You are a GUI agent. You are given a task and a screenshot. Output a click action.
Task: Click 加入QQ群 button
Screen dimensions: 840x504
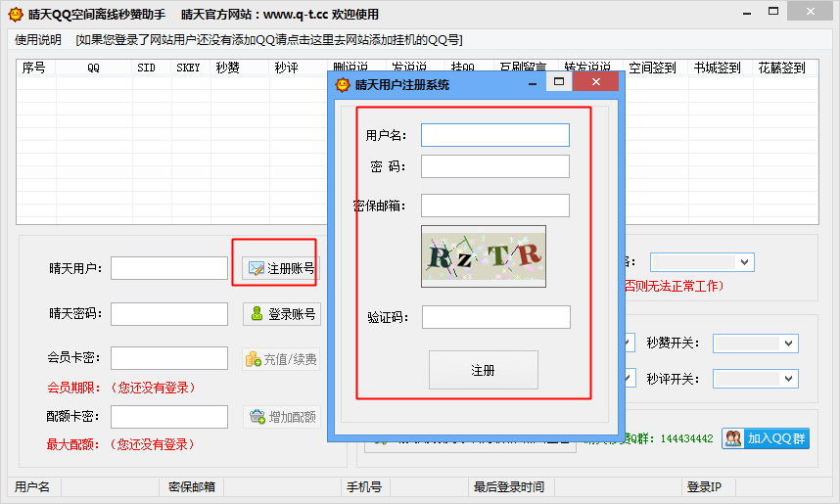[766, 438]
